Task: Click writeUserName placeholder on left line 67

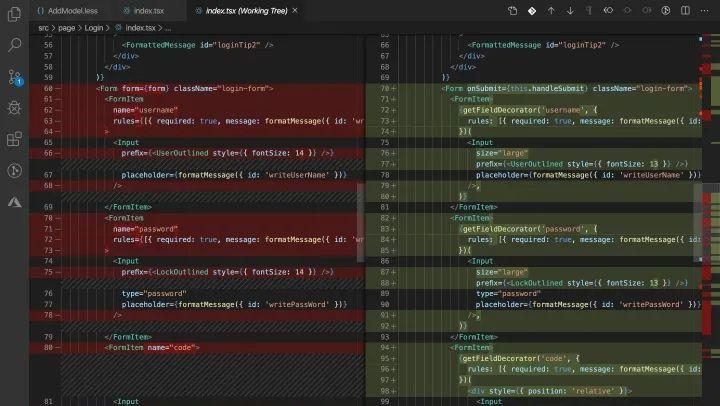Action: (x=234, y=175)
